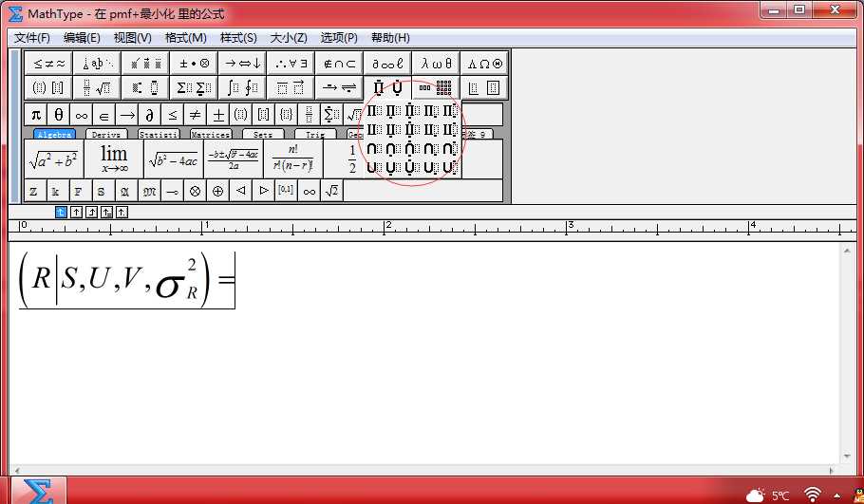Select the left-aligned tab stop button
The height and width of the screenshot is (504, 864).
pos(61,212)
